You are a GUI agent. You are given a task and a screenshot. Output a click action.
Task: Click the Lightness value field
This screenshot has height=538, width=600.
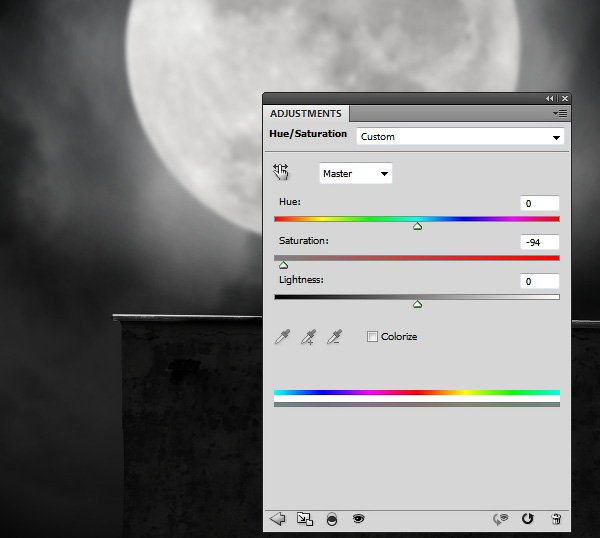[540, 281]
